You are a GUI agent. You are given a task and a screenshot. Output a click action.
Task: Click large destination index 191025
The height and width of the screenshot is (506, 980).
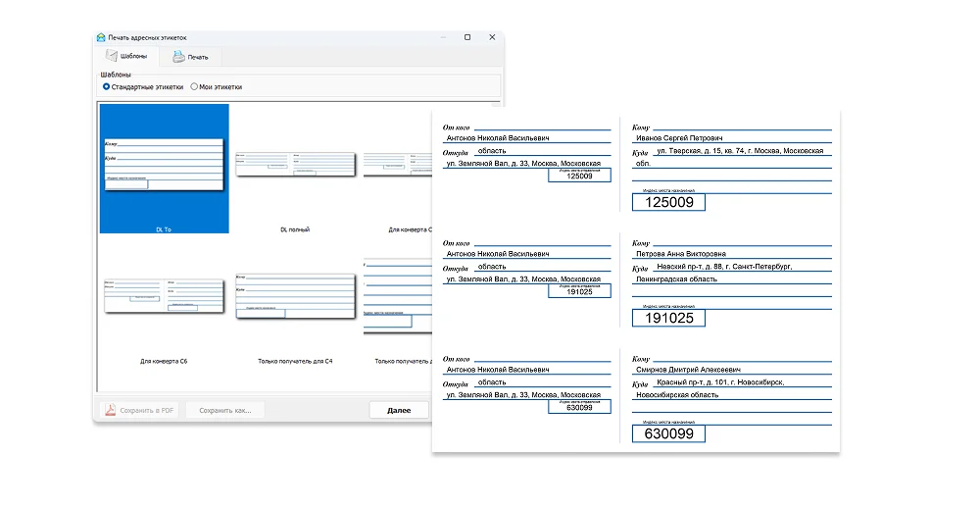click(x=668, y=318)
